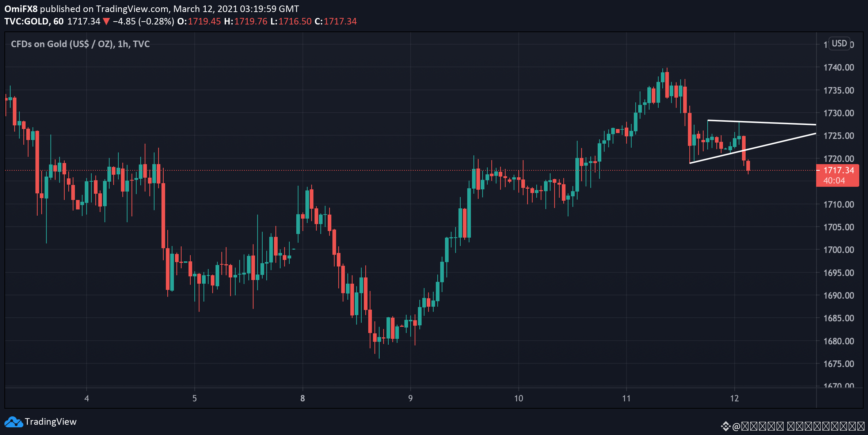The image size is (868, 435).
Task: Click the 1740.00 price axis label
Action: point(838,68)
